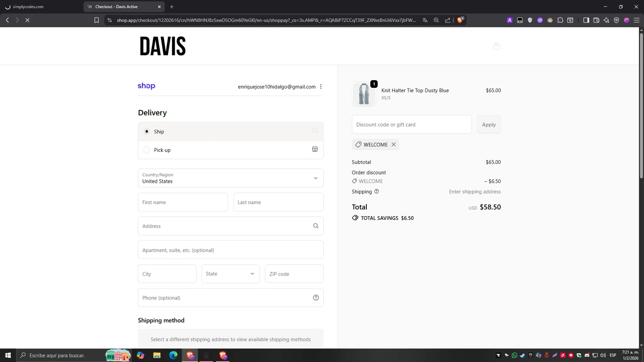Image resolution: width=644 pixels, height=362 pixels.
Task: Click the First name field
Action: (183, 202)
